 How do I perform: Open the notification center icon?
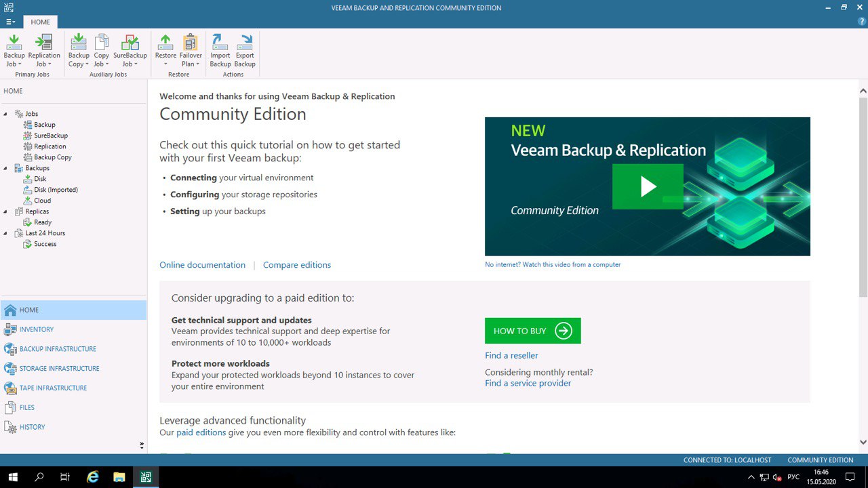[x=850, y=477]
